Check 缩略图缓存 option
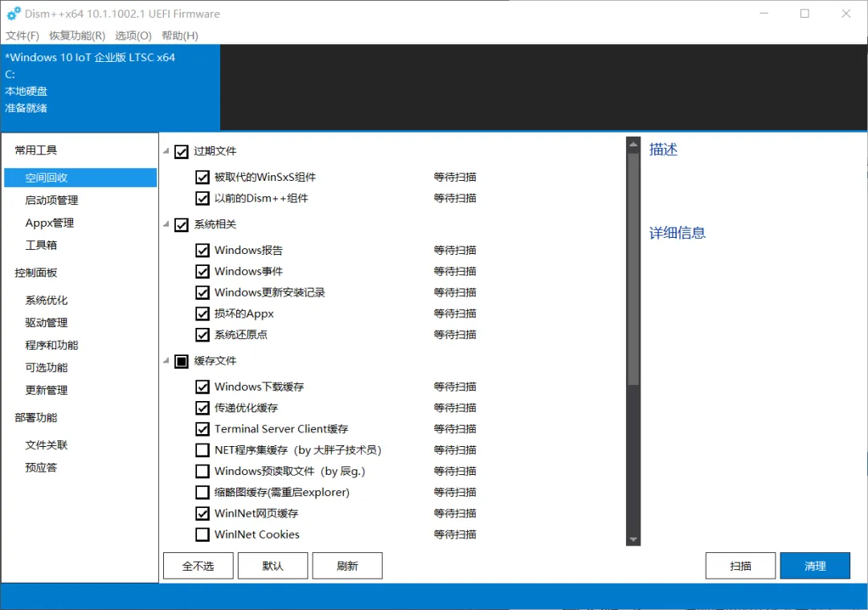Screen dimensions: 868x610 pos(203,492)
